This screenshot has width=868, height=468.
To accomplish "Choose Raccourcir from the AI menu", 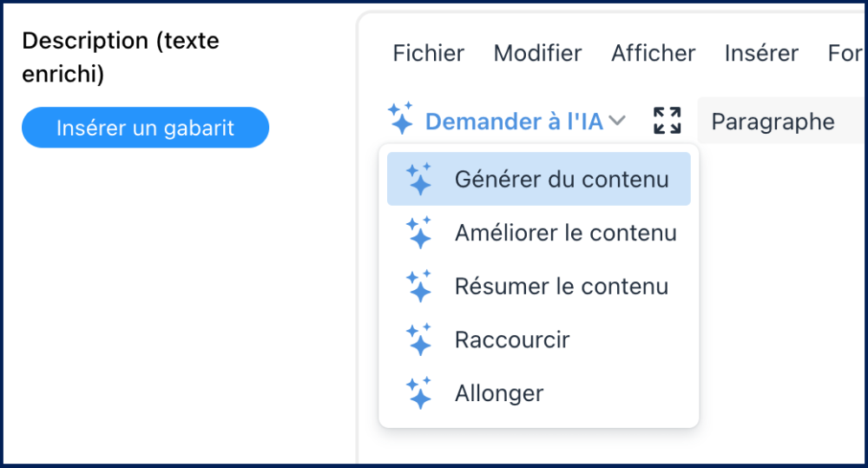I will tap(512, 339).
